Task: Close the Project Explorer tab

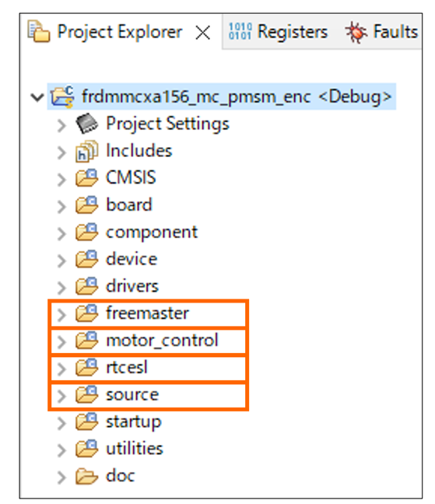Action: (x=203, y=33)
